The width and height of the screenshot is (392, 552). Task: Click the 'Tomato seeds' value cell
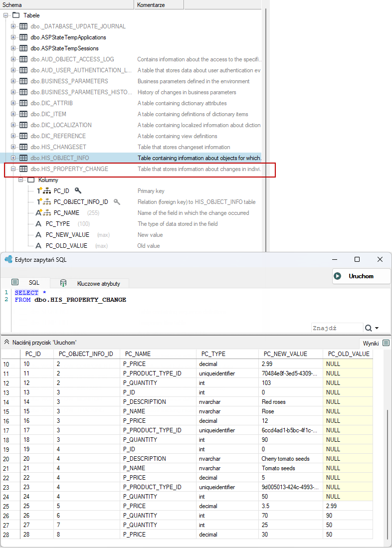(x=291, y=468)
